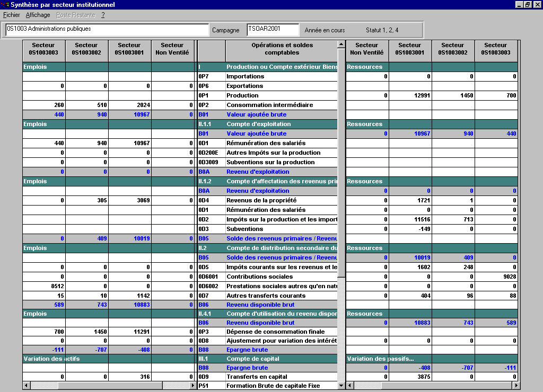Click the right Secteur 0S1003003 column header

(496, 51)
